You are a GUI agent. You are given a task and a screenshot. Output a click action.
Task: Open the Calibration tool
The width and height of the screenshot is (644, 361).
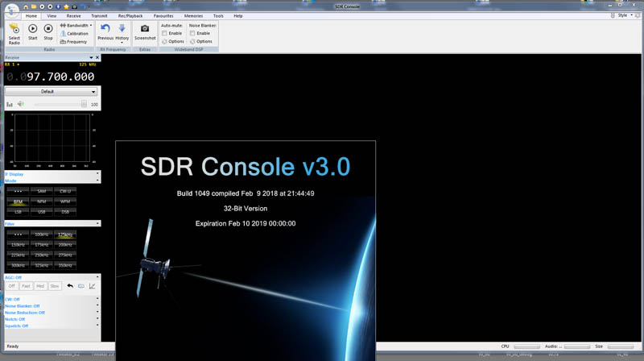(74, 34)
